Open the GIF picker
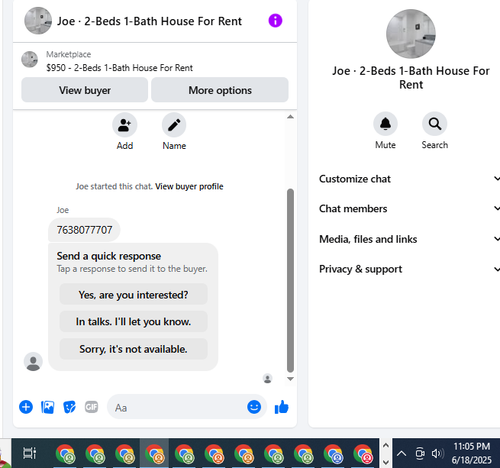This screenshot has height=468, width=500. 91,407
